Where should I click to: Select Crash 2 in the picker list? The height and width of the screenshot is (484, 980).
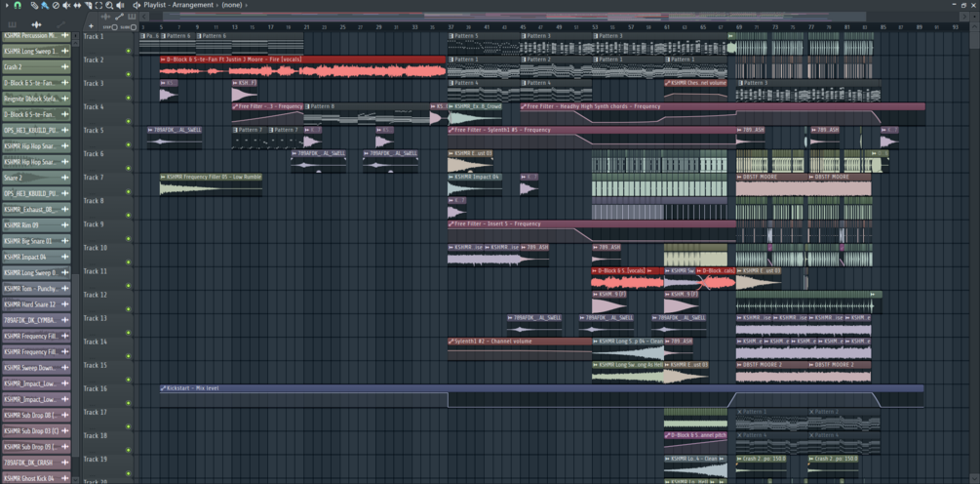(x=36, y=67)
